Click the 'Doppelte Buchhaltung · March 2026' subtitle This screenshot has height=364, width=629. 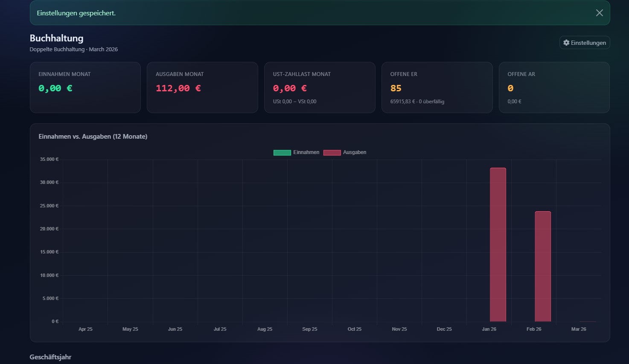74,49
